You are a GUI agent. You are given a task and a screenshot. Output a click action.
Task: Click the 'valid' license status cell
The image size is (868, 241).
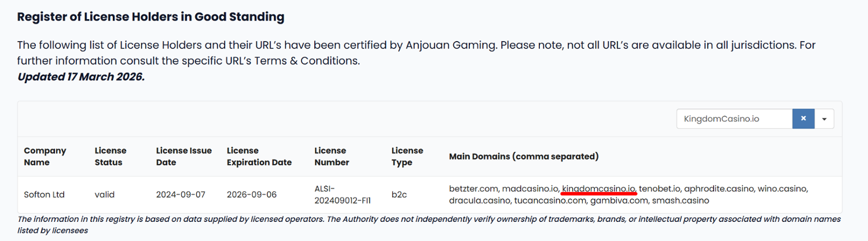coord(105,195)
